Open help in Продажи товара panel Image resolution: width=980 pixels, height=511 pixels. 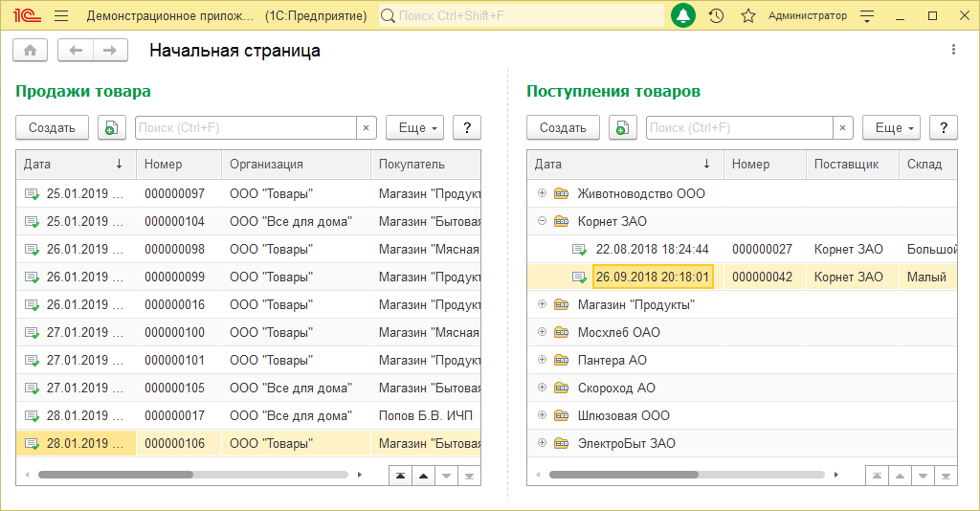click(x=467, y=127)
